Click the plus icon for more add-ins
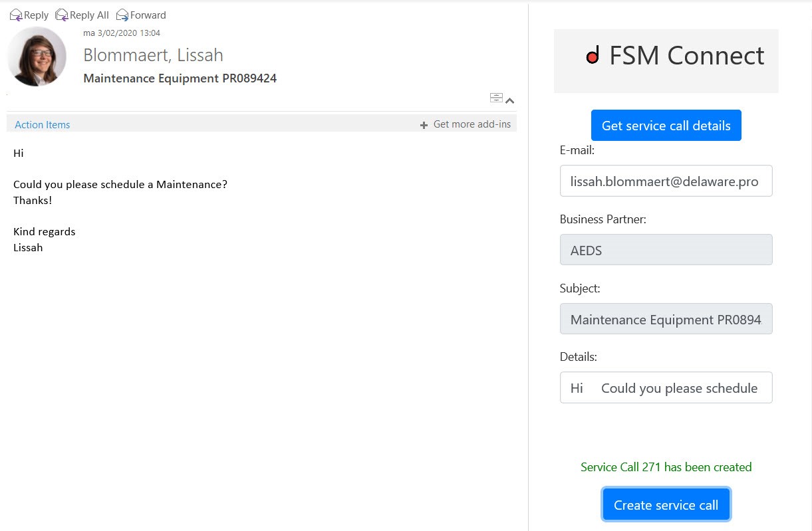 pos(424,125)
